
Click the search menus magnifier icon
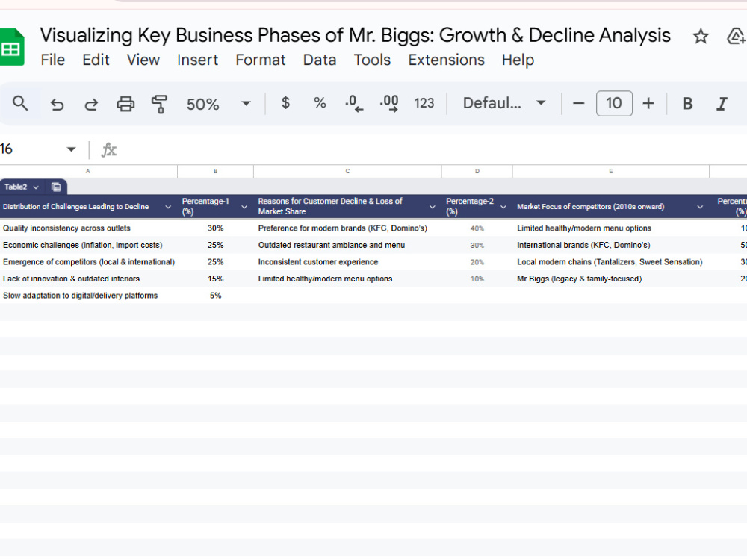click(20, 103)
